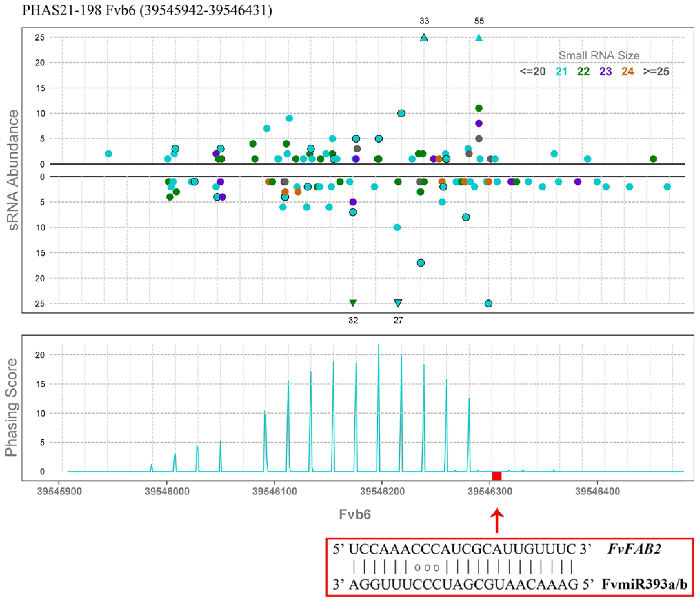Select the 21 size legend entry
Image resolution: width=700 pixels, height=602 pixels.
561,72
